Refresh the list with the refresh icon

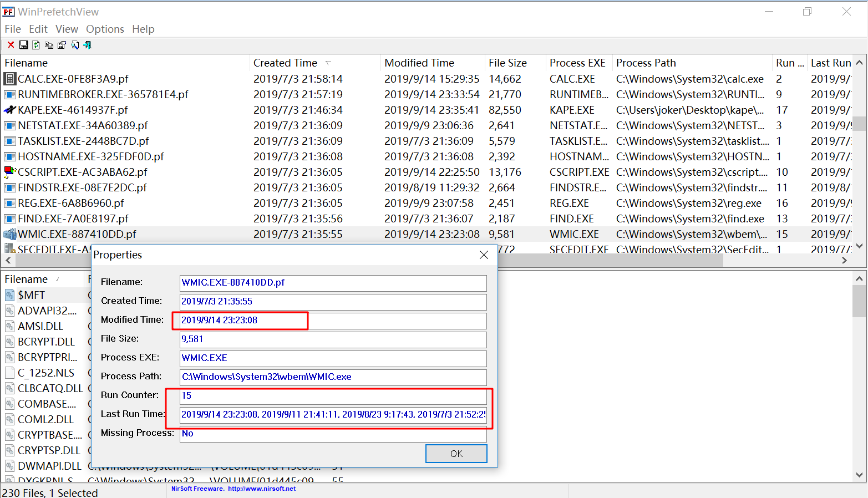(x=36, y=44)
